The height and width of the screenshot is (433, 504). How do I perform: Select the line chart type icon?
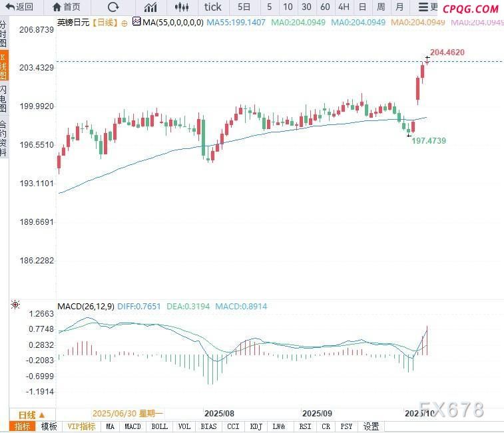[x=151, y=7]
